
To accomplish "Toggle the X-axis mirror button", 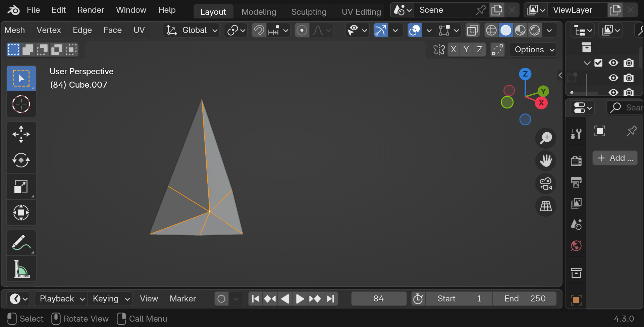I will click(x=453, y=50).
